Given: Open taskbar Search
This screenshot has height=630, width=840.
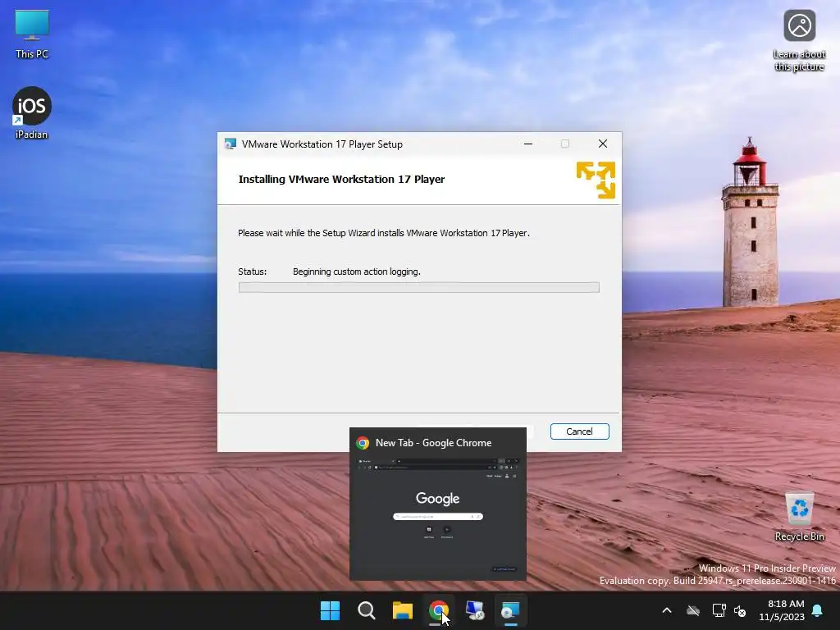Looking at the screenshot, I should coord(367,610).
